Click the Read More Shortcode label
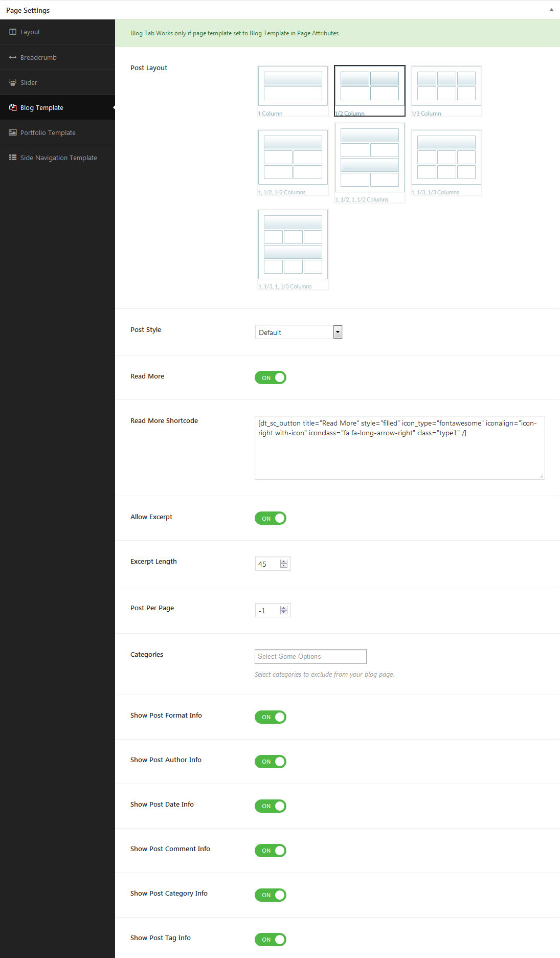 pos(164,420)
